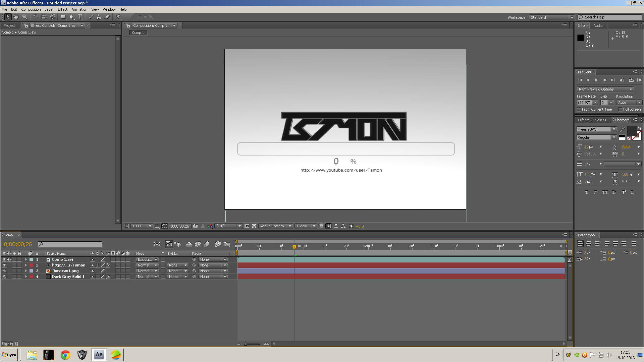Select the Clone Stamp tool
The height and width of the screenshot is (362, 644).
pyautogui.click(x=99, y=17)
